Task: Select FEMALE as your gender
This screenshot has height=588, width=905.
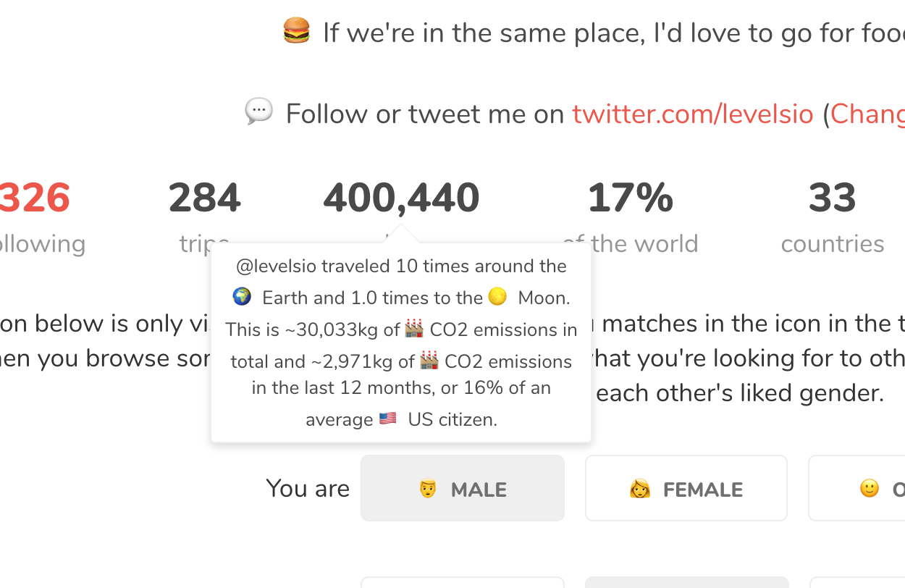Action: click(x=686, y=488)
